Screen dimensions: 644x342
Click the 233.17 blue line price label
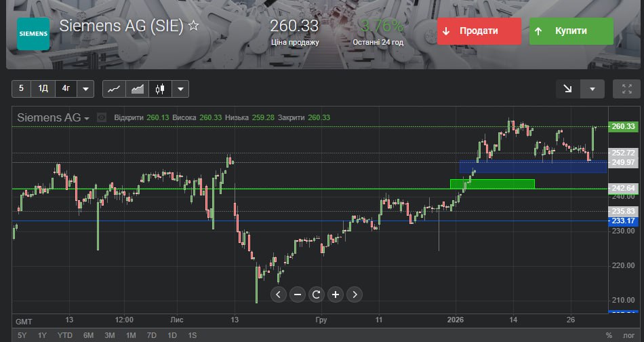(x=623, y=221)
